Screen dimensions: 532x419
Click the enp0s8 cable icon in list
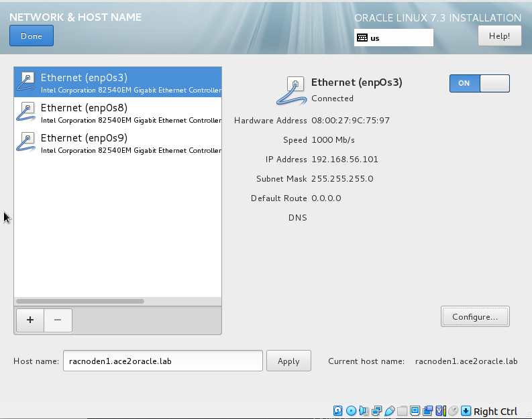coord(25,112)
